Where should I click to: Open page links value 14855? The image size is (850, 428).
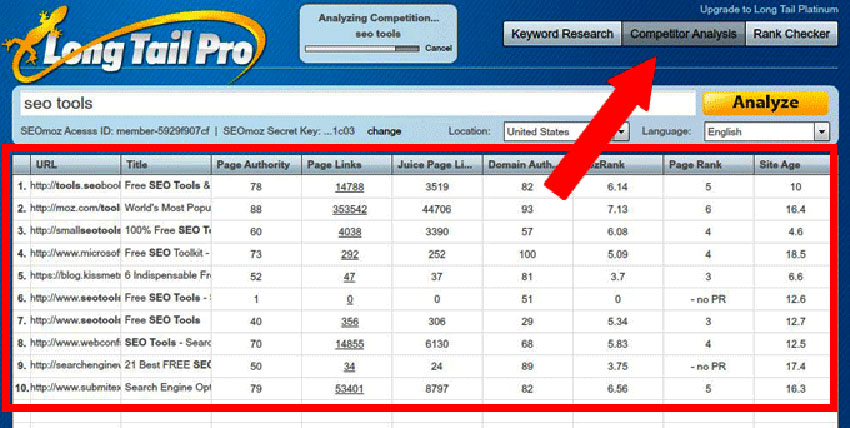point(350,344)
